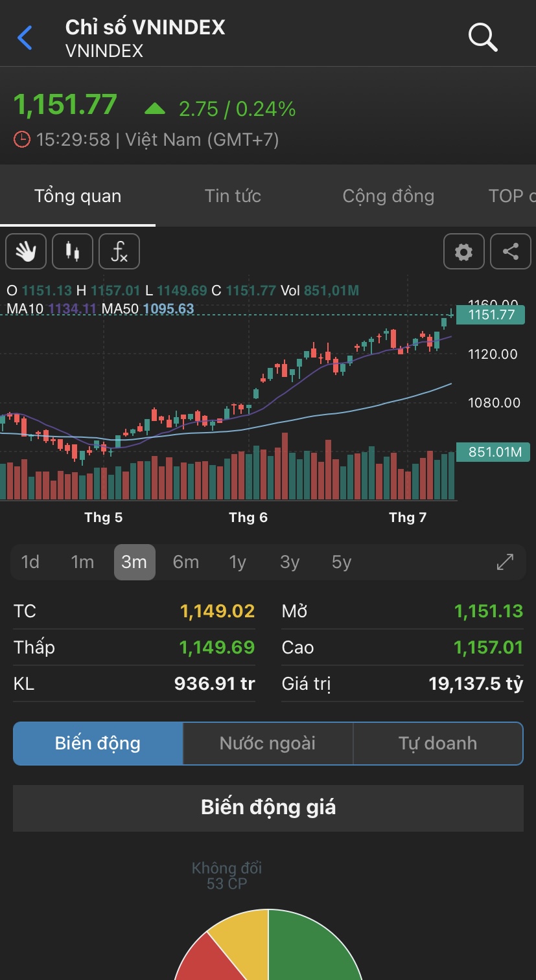Switch to the 1m time range
This screenshot has height=980, width=536.
(x=82, y=562)
